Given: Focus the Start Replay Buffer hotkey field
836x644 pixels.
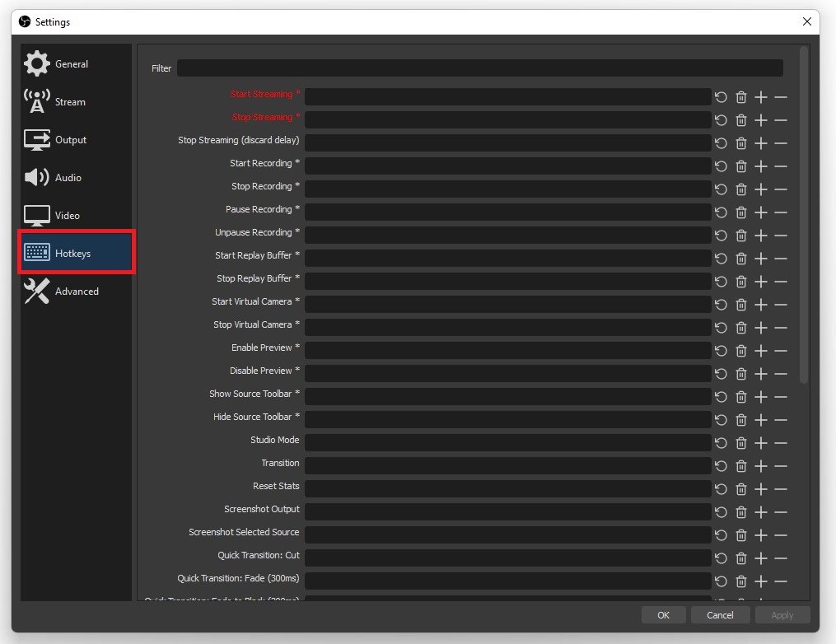Looking at the screenshot, I should (x=507, y=258).
